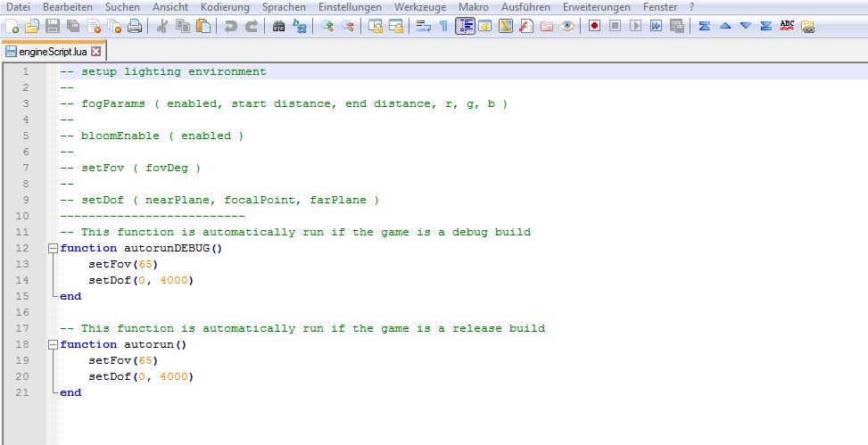This screenshot has height=445, width=868.
Task: Select the engineScript.lua tab
Action: (x=54, y=52)
